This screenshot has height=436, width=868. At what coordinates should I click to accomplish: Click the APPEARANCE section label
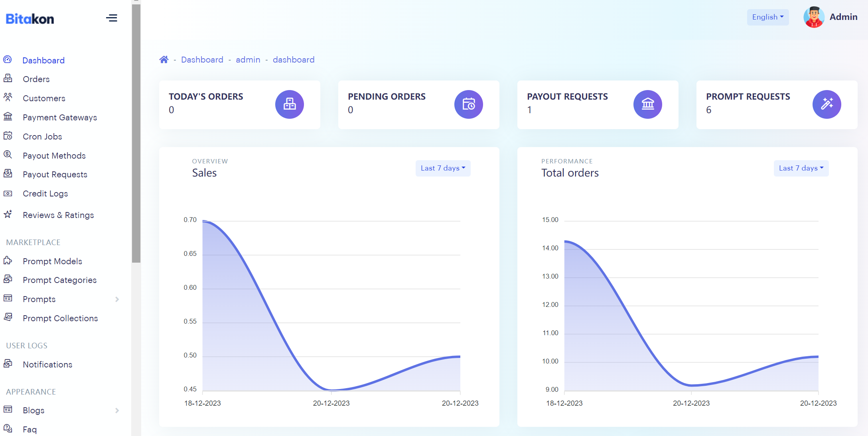31,392
